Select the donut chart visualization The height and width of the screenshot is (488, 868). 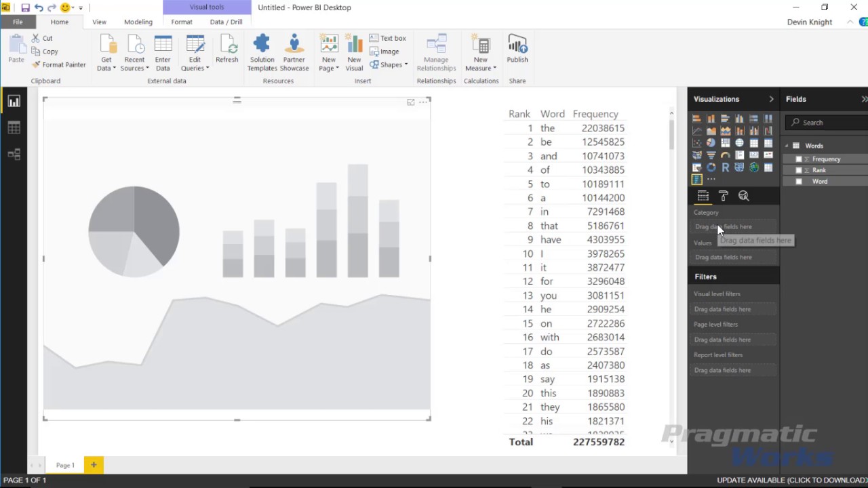click(x=711, y=167)
